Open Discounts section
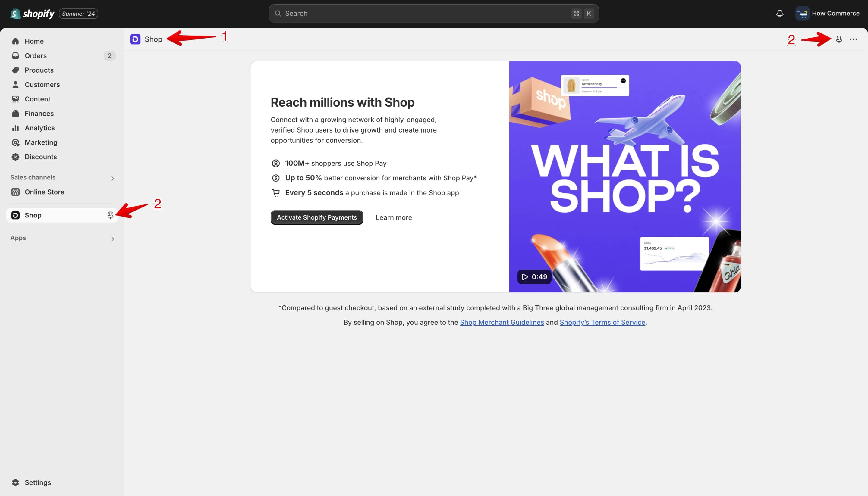Screen dimensions: 868x496 pos(62,157)
